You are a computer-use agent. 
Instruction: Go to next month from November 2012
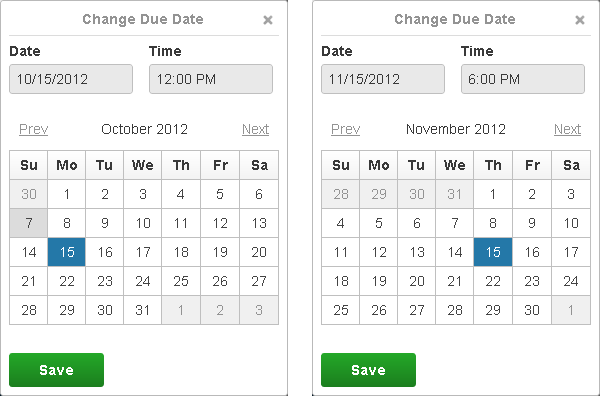point(567,129)
